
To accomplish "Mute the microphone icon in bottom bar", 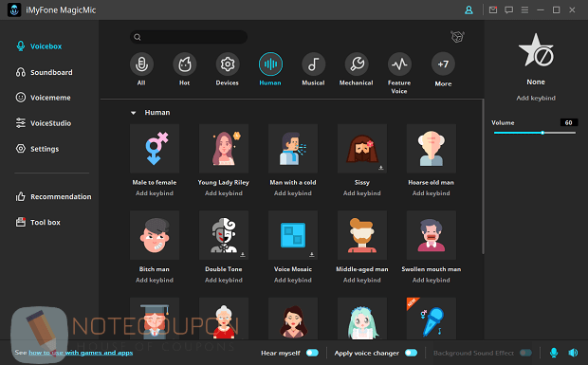I will coord(554,353).
